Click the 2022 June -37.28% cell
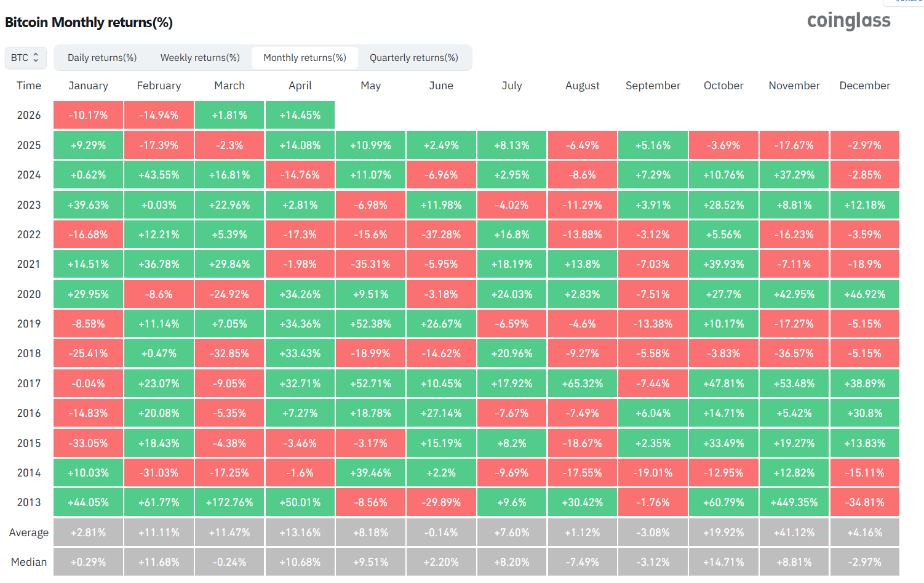The height and width of the screenshot is (583, 924). pyautogui.click(x=441, y=235)
